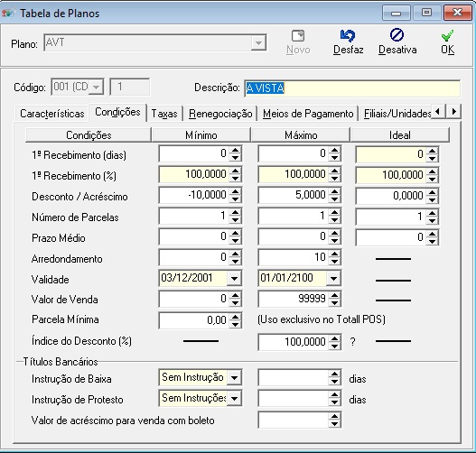Click the Tabela de Planos title icon
The width and height of the screenshot is (476, 453).
(8, 13)
